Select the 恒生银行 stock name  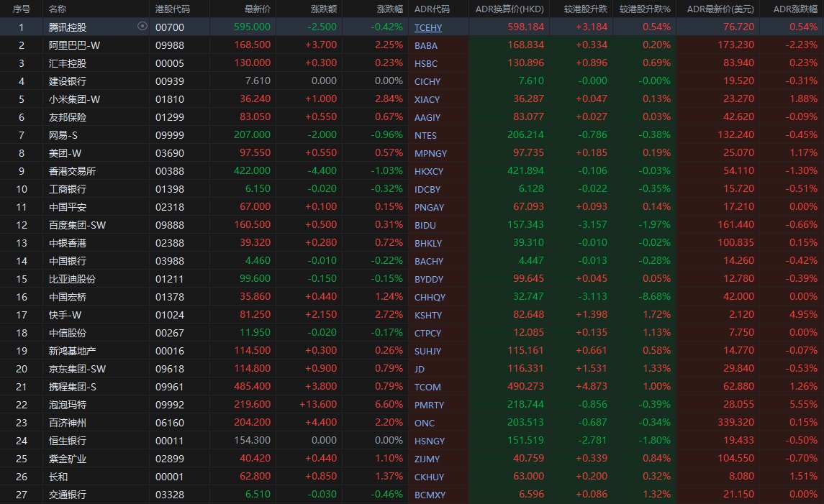(x=67, y=441)
